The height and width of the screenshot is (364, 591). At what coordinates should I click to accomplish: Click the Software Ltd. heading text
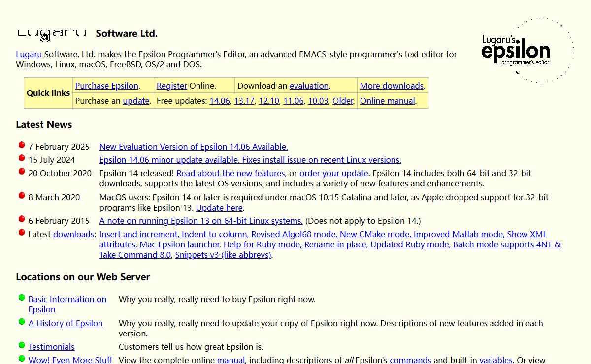click(127, 33)
